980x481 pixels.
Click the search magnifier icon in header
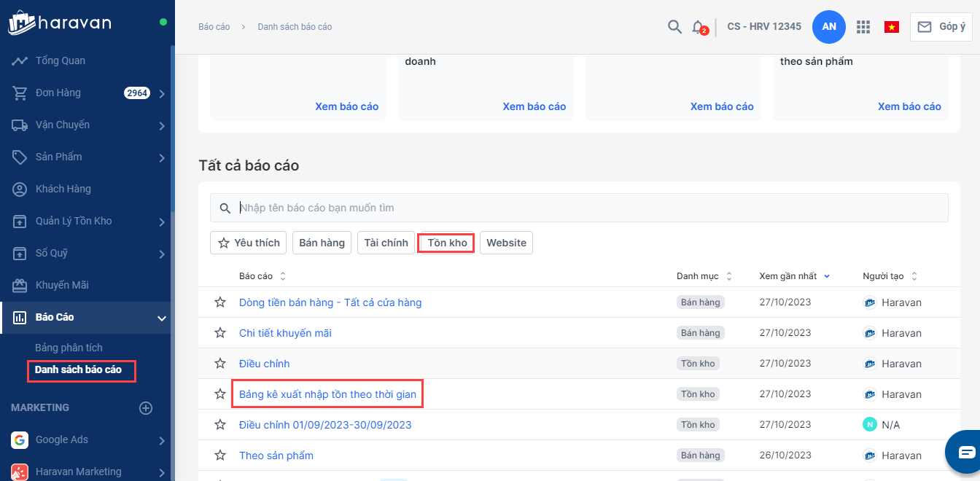click(x=674, y=27)
